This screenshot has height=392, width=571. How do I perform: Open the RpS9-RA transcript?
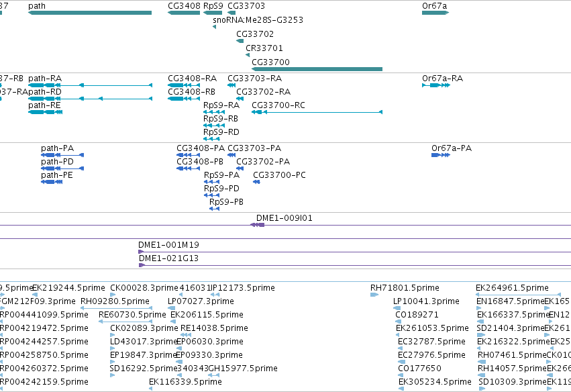pyautogui.click(x=214, y=112)
